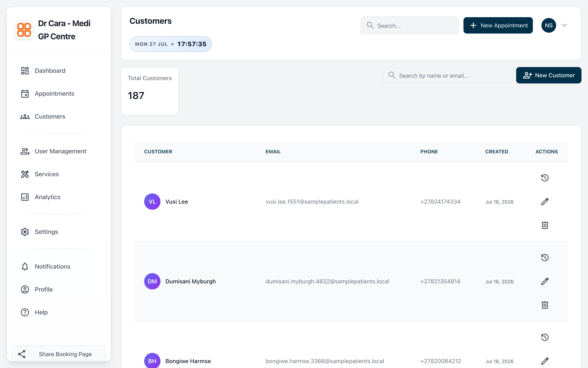Viewport: 588px width, 368px height.
Task: Edit customer Vusi Lee
Action: point(545,202)
